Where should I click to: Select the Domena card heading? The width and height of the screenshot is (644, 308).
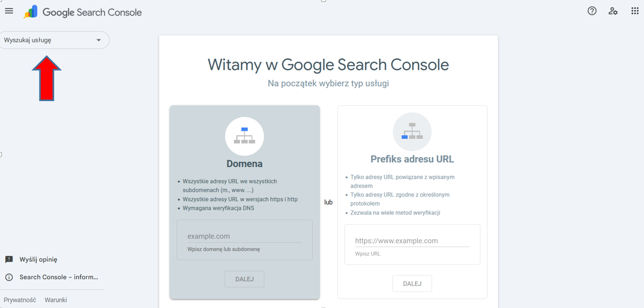pyautogui.click(x=244, y=163)
